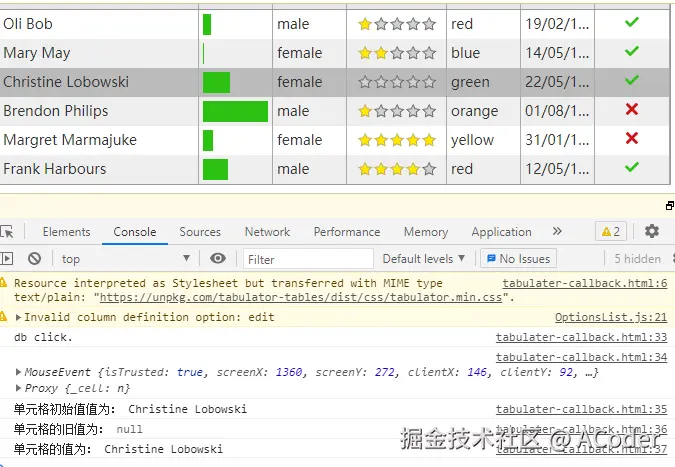Open source link tabulater-callback.html:6
Viewport: 675px width, 467px height.
point(585,283)
